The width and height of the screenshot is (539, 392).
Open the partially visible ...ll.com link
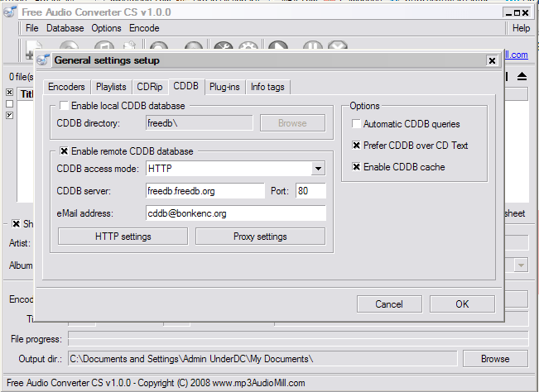[x=516, y=55]
